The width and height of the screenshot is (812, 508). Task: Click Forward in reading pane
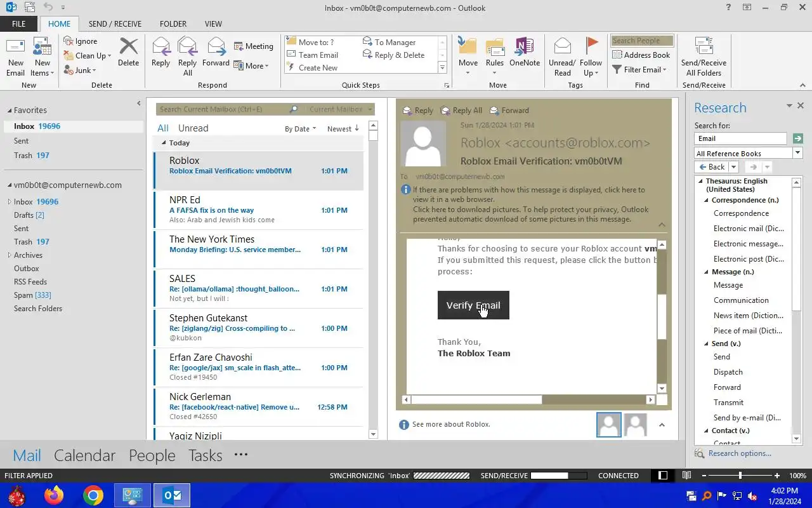[x=509, y=110]
